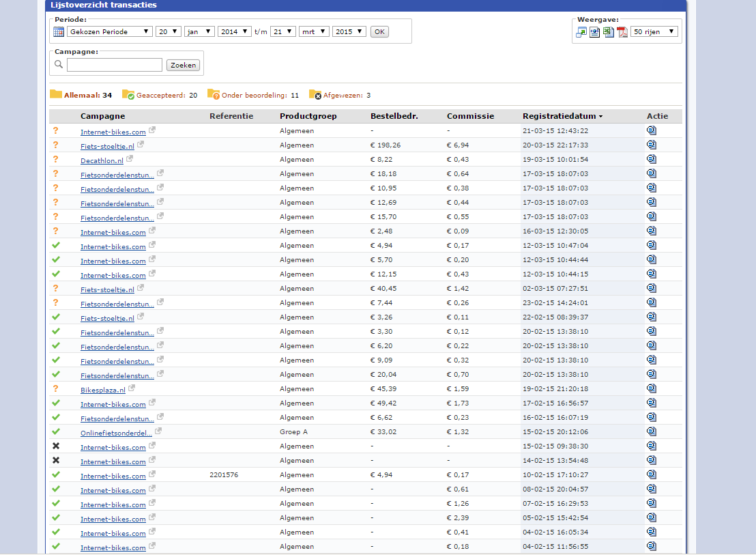Click pending status icon on Decathlon.nl row

click(x=55, y=159)
